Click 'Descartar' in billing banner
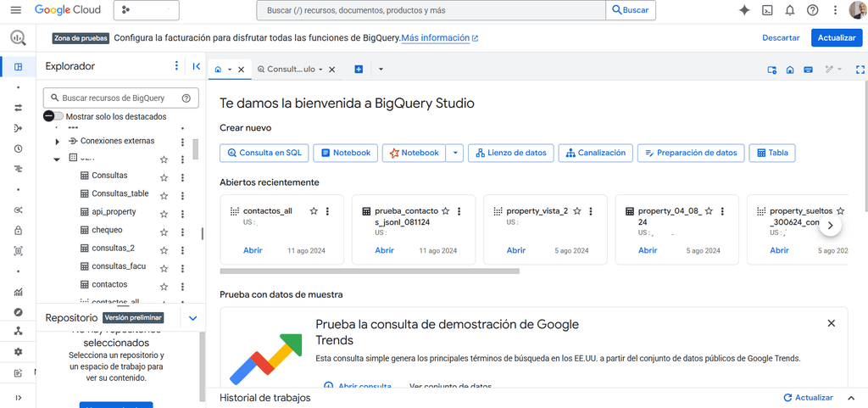Viewport: 868px width, 408px height. click(781, 37)
